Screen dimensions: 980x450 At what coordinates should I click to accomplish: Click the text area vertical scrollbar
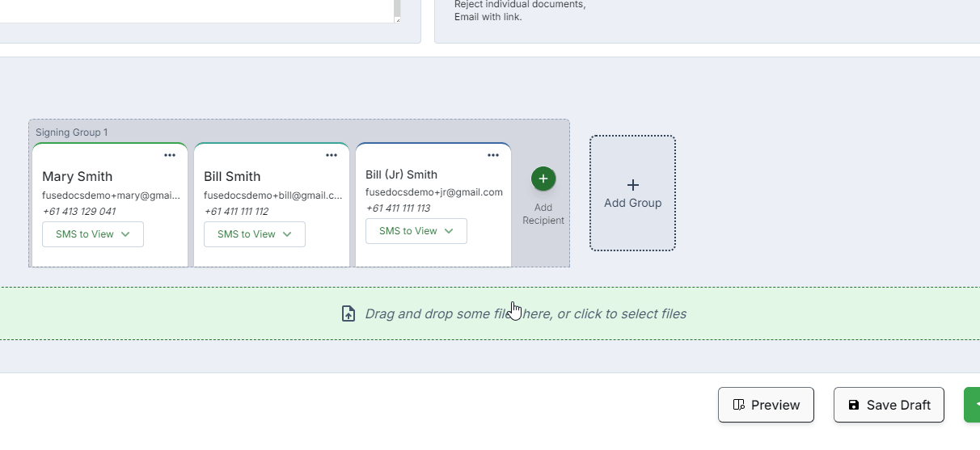tap(397, 7)
